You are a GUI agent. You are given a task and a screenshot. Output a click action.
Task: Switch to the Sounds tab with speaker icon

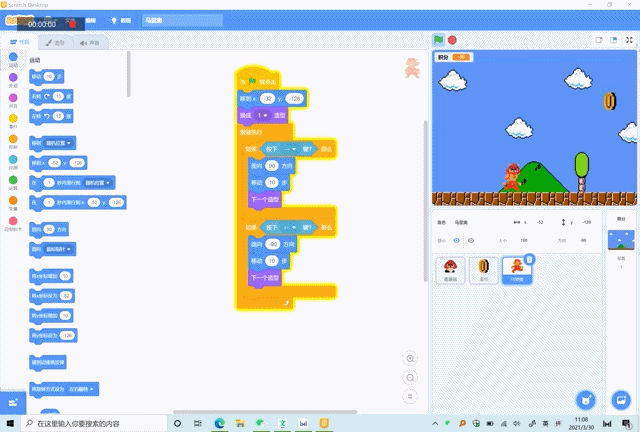click(x=90, y=42)
